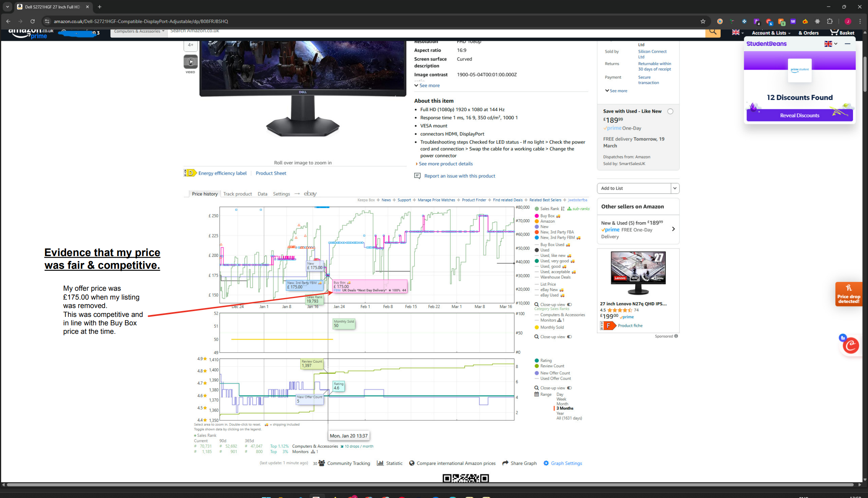Open the orange extension icon with badge 1
Image resolution: width=868 pixels, height=498 pixels.
pos(781,22)
